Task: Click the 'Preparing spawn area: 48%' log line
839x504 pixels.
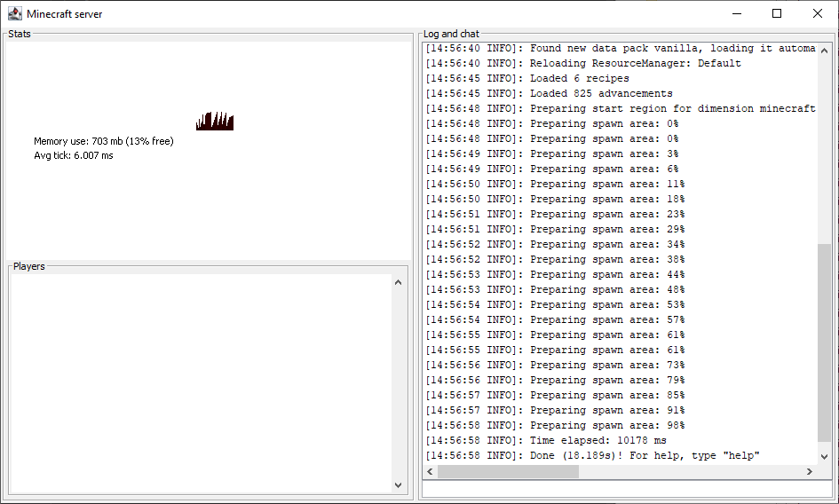Action: [x=556, y=289]
